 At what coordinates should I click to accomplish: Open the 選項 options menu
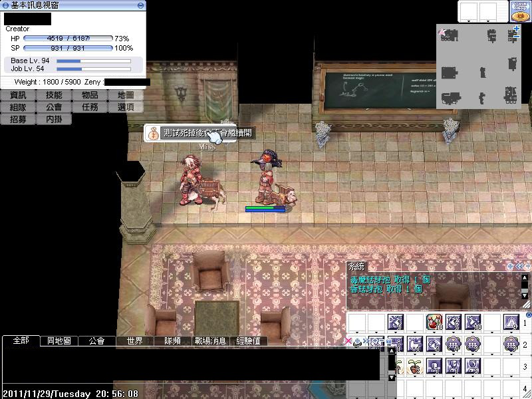(x=126, y=107)
